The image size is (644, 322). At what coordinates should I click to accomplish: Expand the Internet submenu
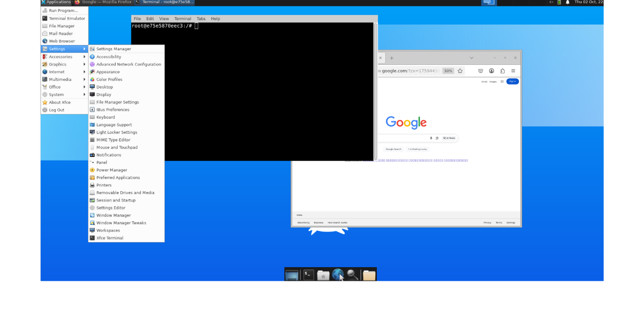[x=64, y=72]
